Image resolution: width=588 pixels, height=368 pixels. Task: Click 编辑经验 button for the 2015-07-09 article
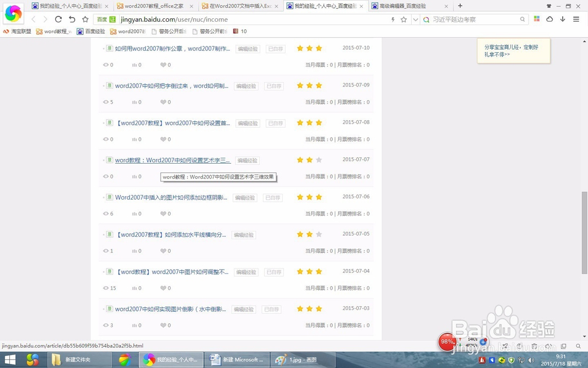click(x=246, y=86)
